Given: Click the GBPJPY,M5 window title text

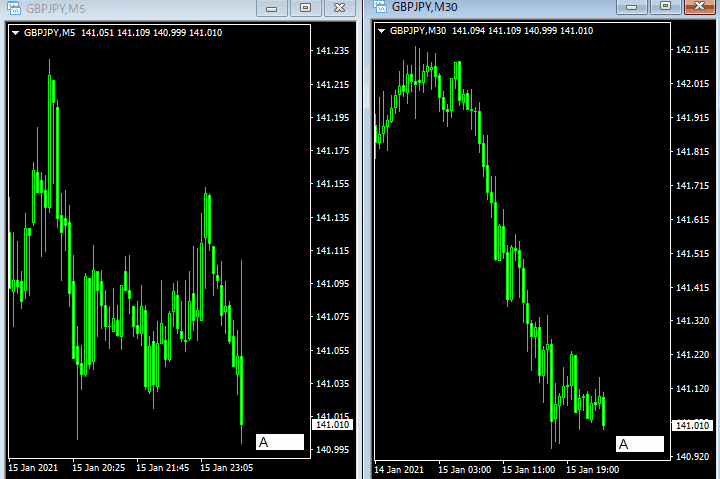Looking at the screenshot, I should pos(55,9).
